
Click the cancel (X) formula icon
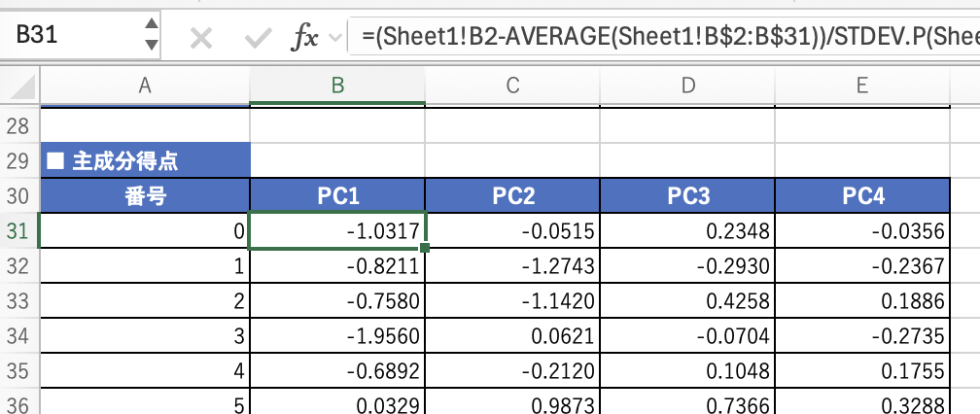pos(201,37)
